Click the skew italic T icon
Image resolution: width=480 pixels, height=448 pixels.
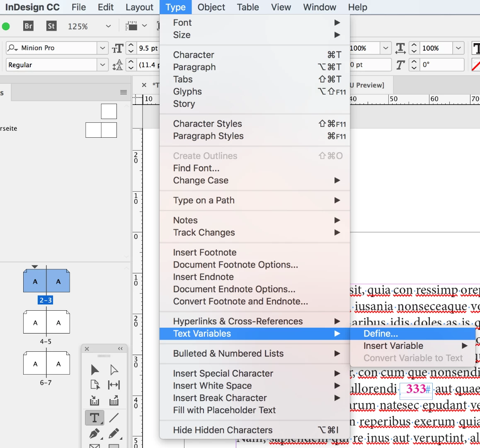pyautogui.click(x=400, y=65)
